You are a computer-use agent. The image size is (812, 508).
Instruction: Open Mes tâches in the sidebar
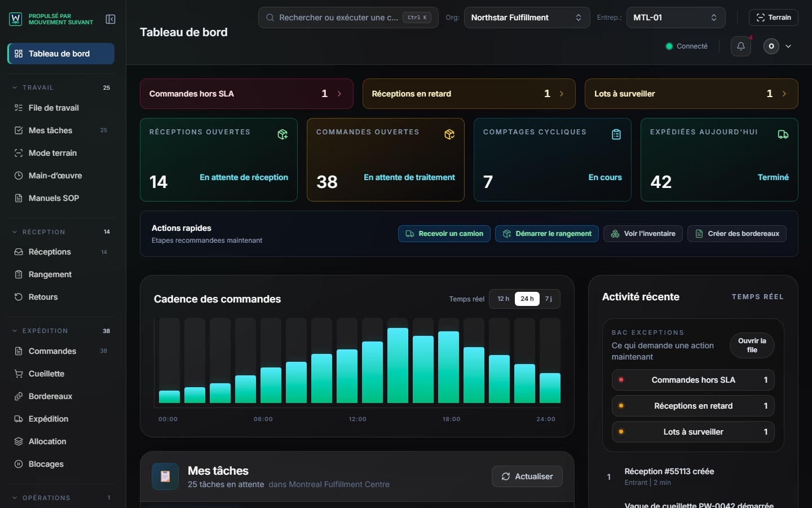coord(61,130)
